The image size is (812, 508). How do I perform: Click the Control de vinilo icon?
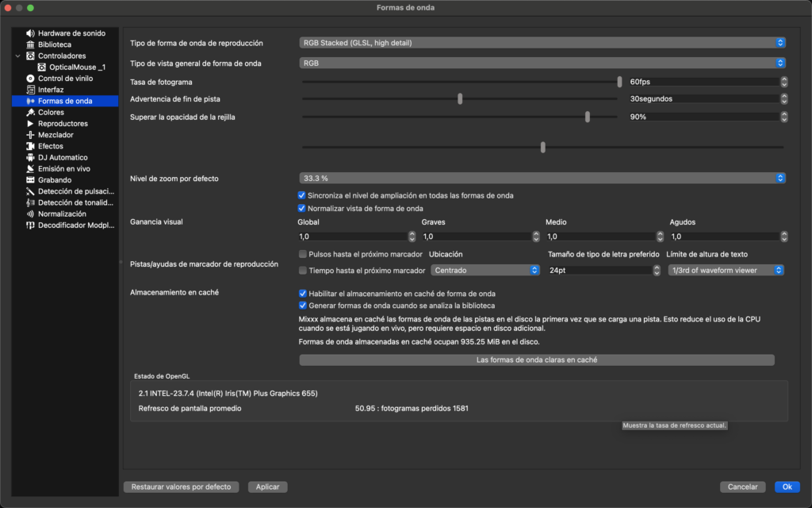coord(30,79)
